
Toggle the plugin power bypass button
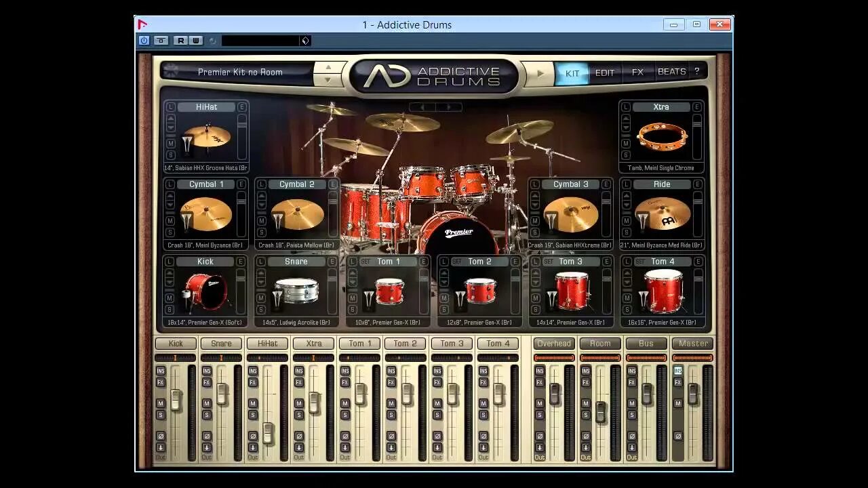(144, 41)
